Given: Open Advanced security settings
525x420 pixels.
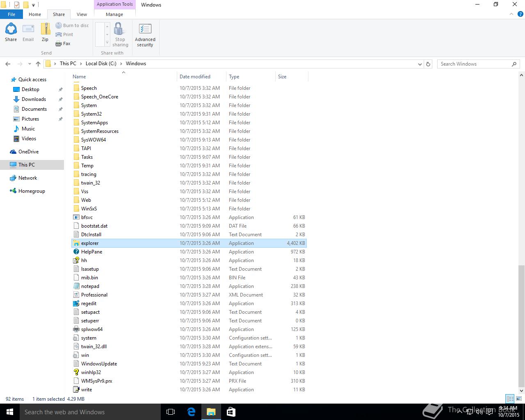Looking at the screenshot, I should [145, 35].
